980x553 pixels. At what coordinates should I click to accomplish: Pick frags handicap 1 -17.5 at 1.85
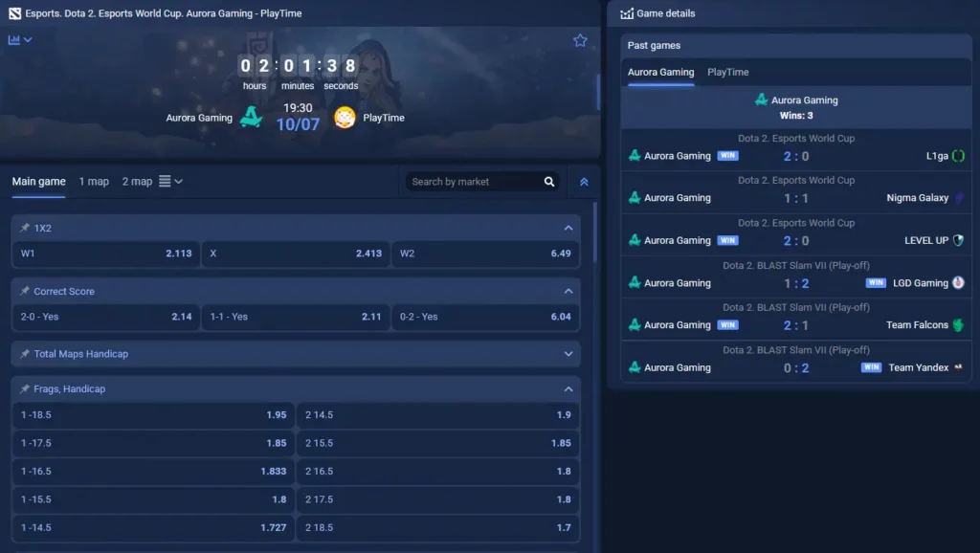click(x=154, y=443)
